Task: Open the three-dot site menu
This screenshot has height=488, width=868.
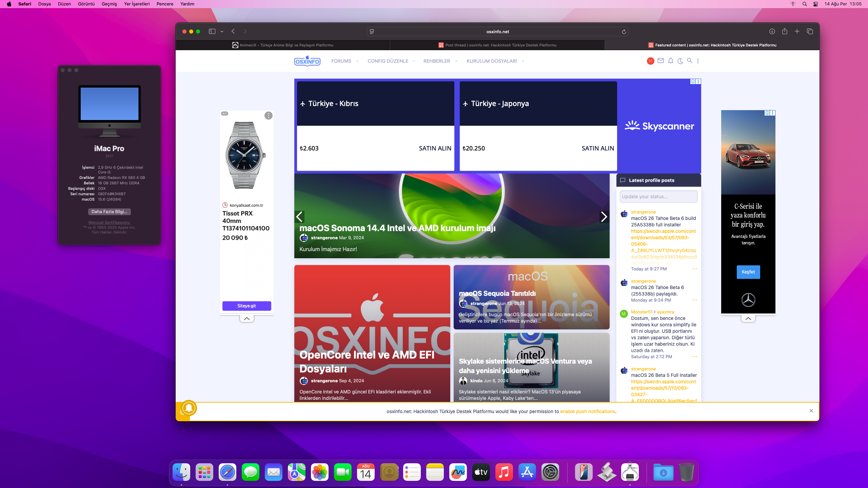Action: tap(698, 61)
